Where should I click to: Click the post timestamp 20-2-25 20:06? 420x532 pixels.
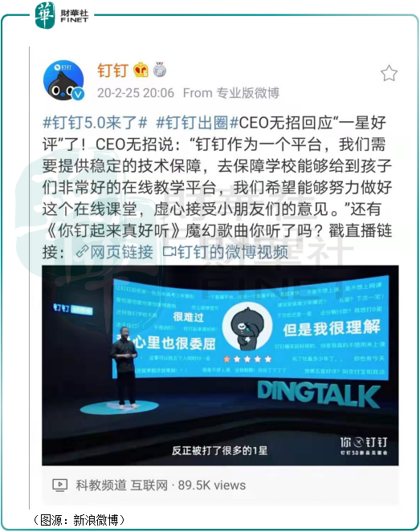[136, 92]
